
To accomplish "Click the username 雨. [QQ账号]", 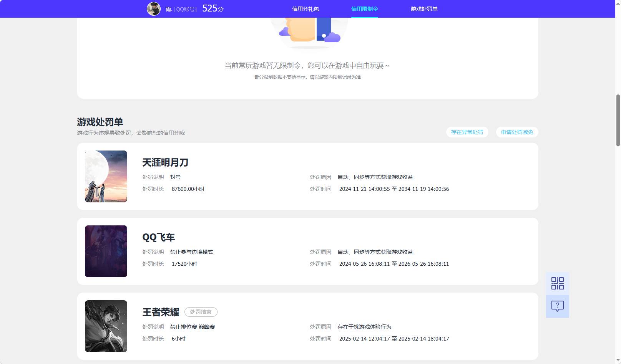I will [x=181, y=9].
